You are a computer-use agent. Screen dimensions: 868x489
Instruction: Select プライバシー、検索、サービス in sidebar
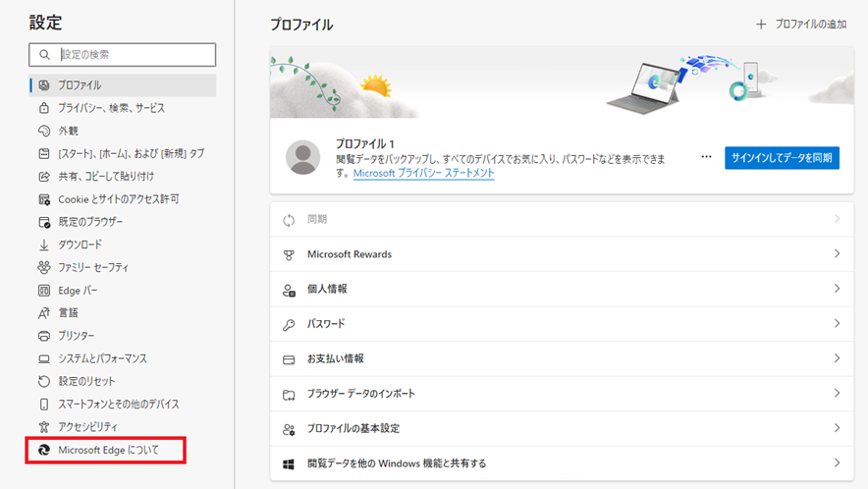click(123, 108)
